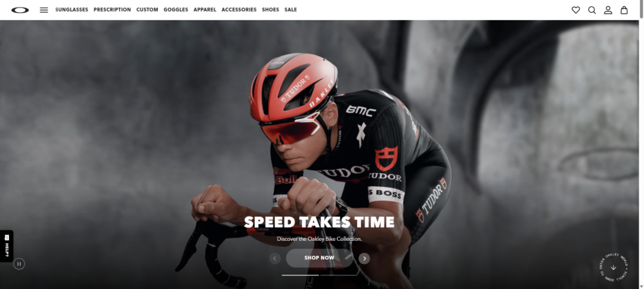The width and height of the screenshot is (644, 289).
Task: Open the hamburger menu icon
Action: [x=44, y=10]
